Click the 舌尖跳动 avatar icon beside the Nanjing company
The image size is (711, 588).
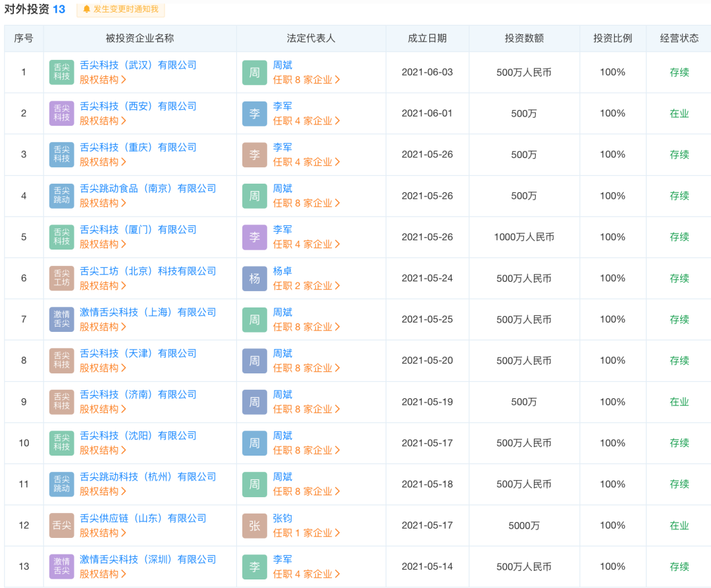pos(61,196)
